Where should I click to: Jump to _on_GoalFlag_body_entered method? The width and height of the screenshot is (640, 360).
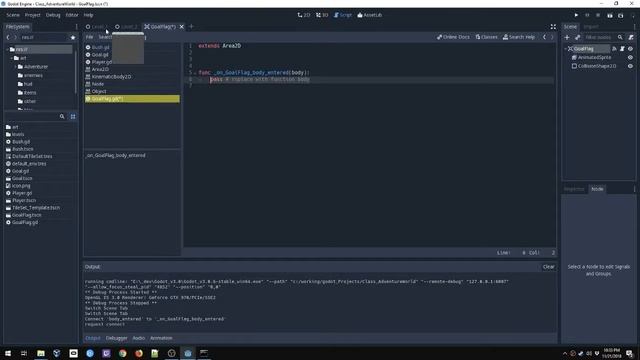pyautogui.click(x=116, y=156)
